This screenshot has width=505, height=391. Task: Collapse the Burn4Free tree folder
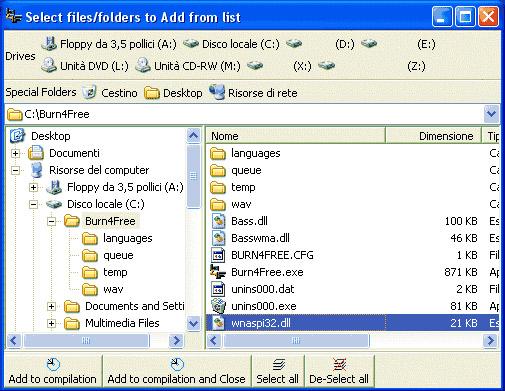point(51,221)
